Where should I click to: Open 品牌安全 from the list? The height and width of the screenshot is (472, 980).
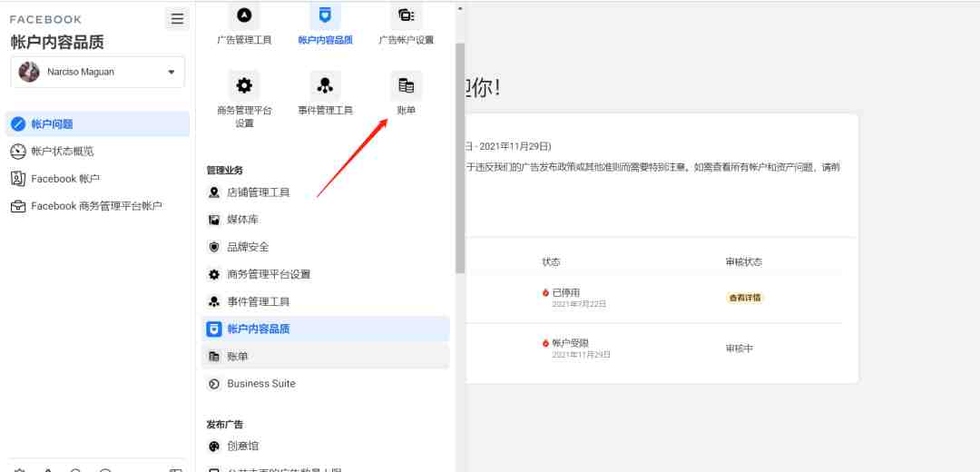tap(325, 247)
